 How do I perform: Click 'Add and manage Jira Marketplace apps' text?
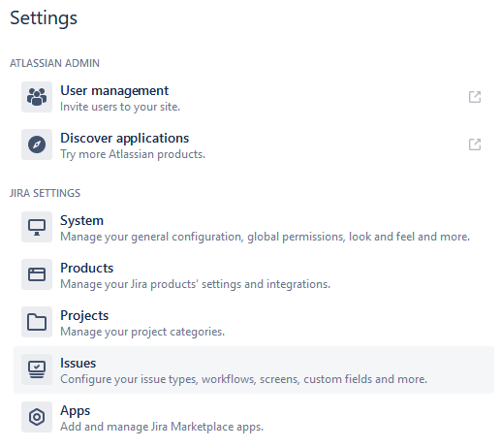pos(162,427)
